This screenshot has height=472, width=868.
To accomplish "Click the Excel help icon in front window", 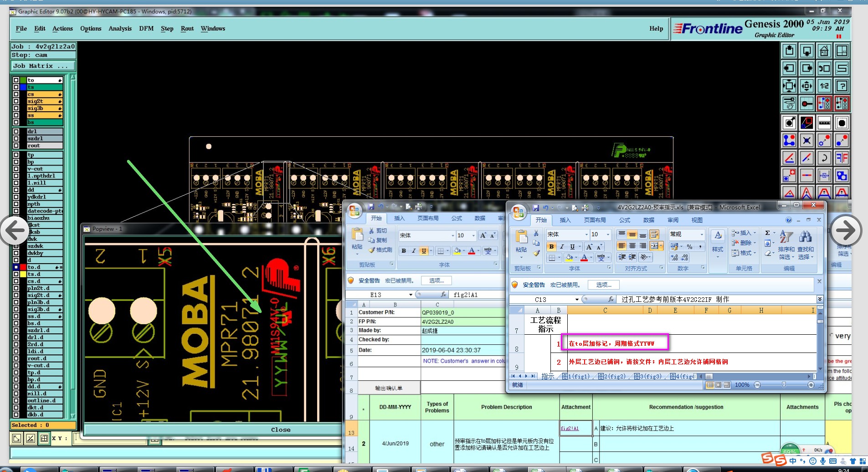I will (x=789, y=220).
